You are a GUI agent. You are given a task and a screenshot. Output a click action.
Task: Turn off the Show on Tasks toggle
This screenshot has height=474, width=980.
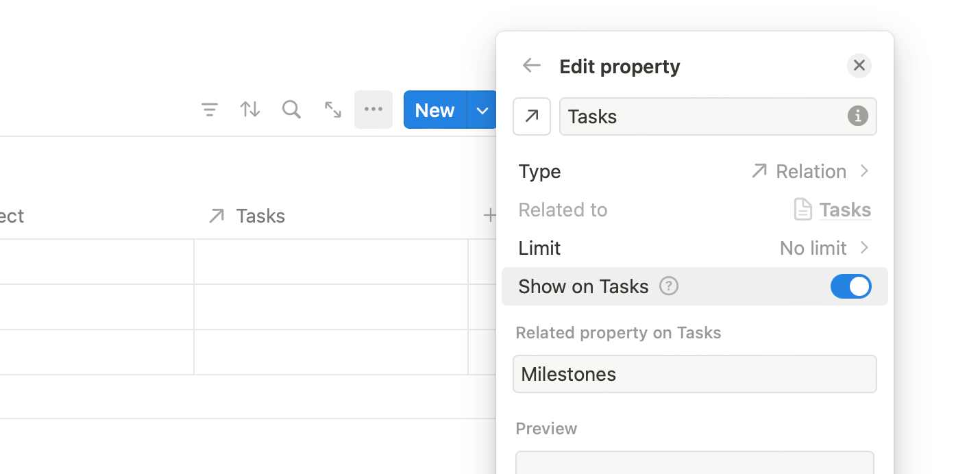click(850, 286)
